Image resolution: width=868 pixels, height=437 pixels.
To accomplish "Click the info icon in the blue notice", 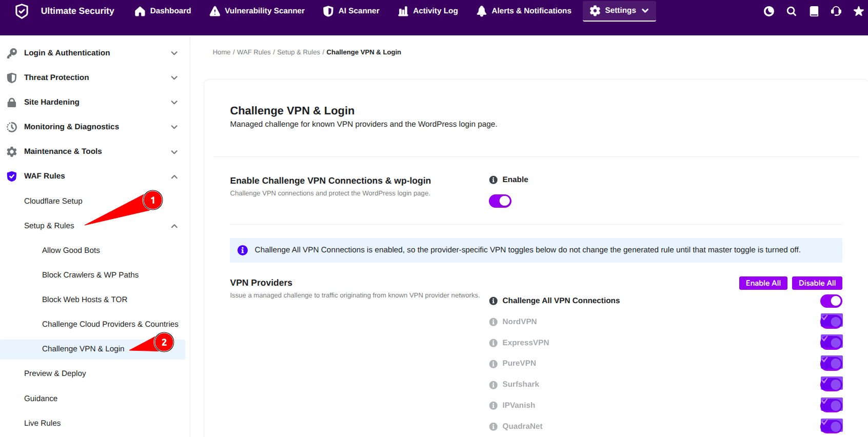I will pyautogui.click(x=243, y=250).
